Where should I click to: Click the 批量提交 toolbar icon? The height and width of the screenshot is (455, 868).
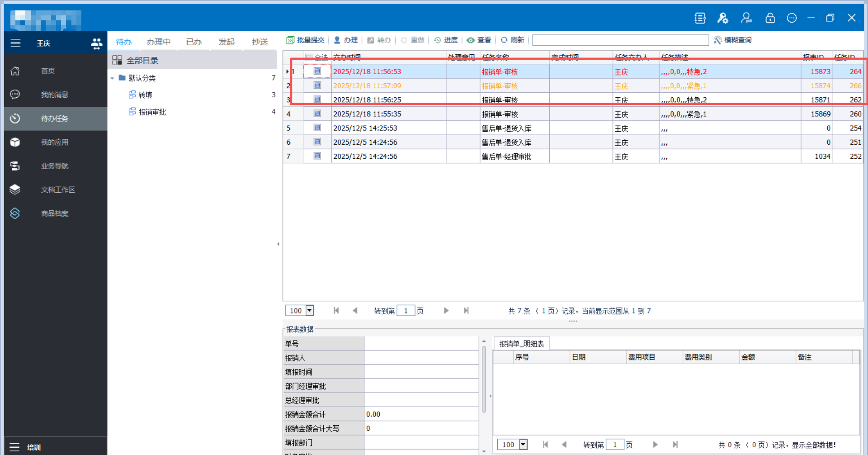pyautogui.click(x=290, y=40)
